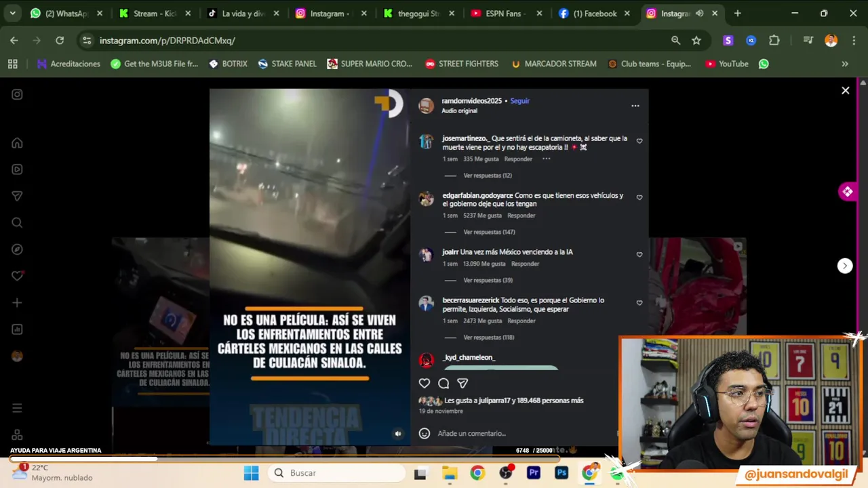The height and width of the screenshot is (488, 868).
Task: View likes list 189.468 personas más
Action: 550,401
